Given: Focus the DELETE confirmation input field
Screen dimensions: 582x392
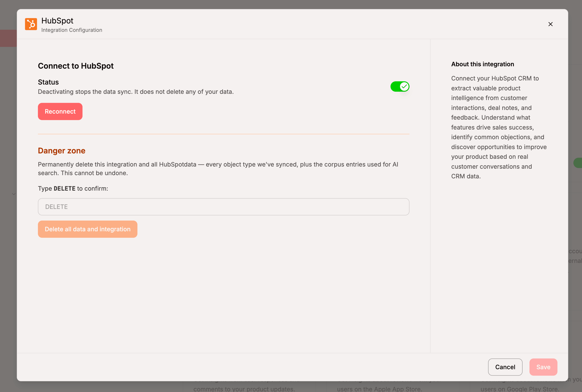Looking at the screenshot, I should 223,207.
